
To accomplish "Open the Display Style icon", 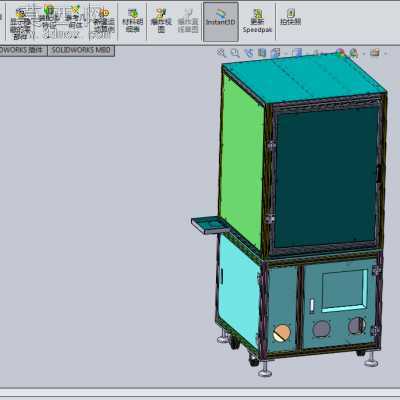I will click(297, 53).
